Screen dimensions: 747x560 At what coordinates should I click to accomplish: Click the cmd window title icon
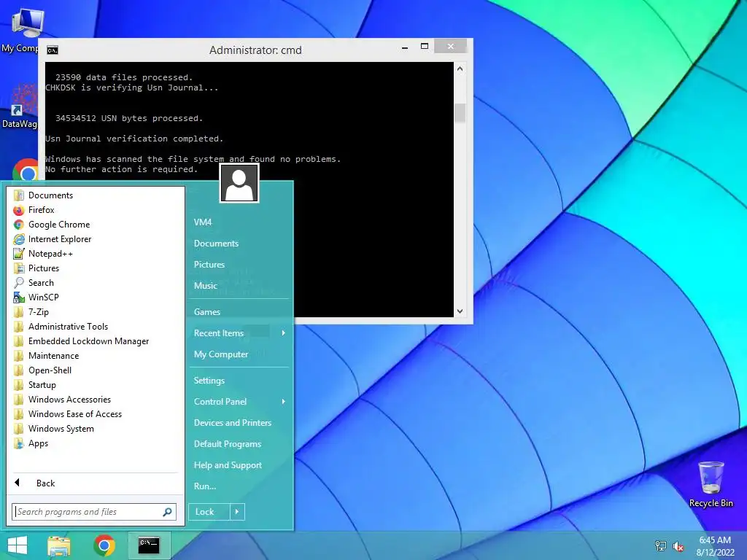[53, 50]
